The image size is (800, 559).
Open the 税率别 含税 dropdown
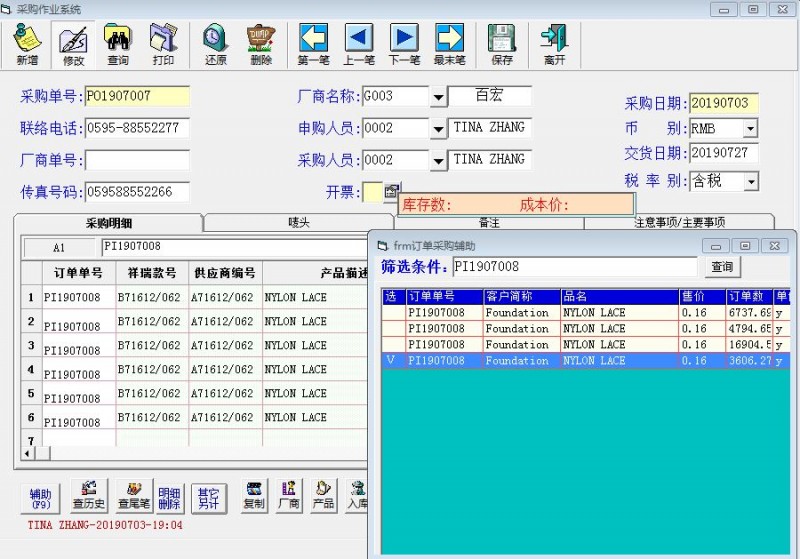tap(750, 182)
